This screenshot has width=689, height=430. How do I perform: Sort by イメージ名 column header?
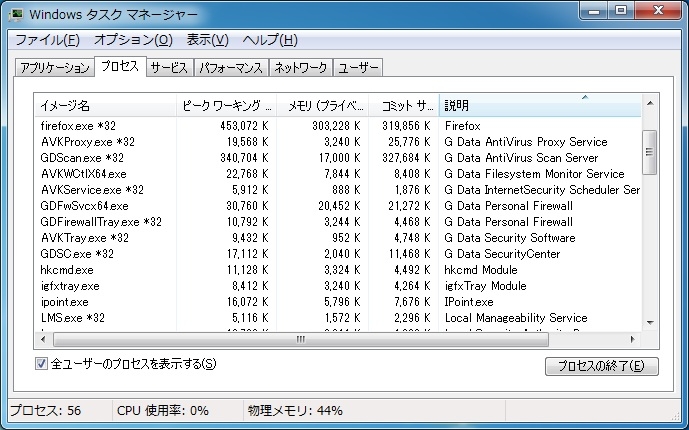pos(105,105)
